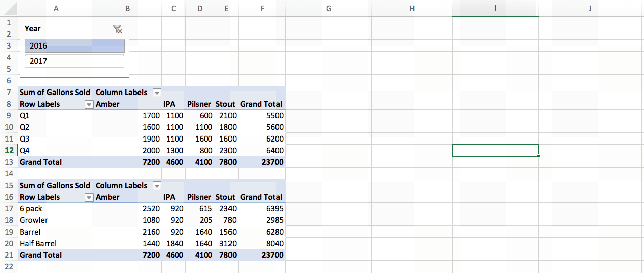Select 2017 in the Year slicer
The image size is (644, 273).
[x=74, y=61]
